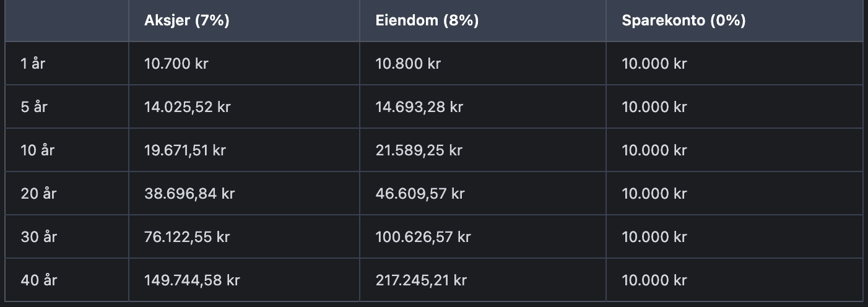868x307 pixels.
Task: Select the 5 år row label
Action: [34, 106]
